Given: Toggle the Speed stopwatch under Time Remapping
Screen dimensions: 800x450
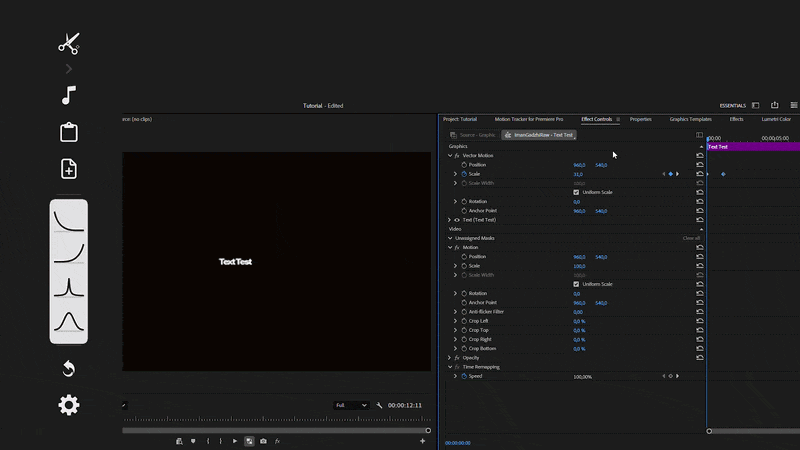Looking at the screenshot, I should point(464,376).
